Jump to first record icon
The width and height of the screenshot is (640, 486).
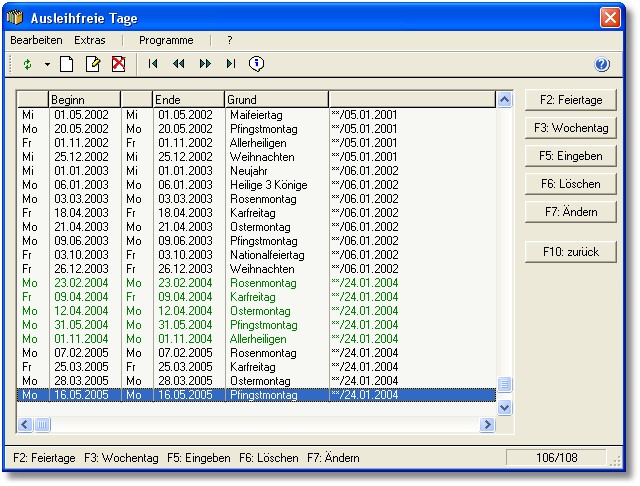tap(153, 64)
